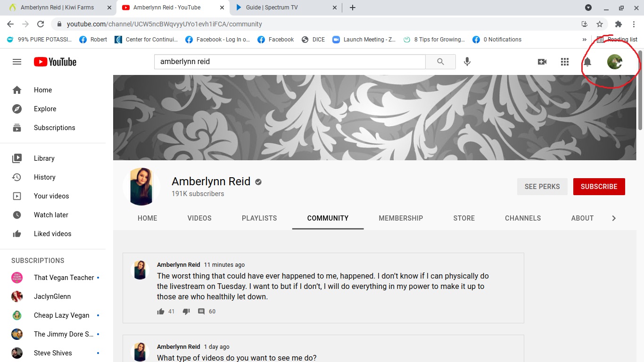Switch to the MEMBERSHIP channel tab

pyautogui.click(x=401, y=218)
